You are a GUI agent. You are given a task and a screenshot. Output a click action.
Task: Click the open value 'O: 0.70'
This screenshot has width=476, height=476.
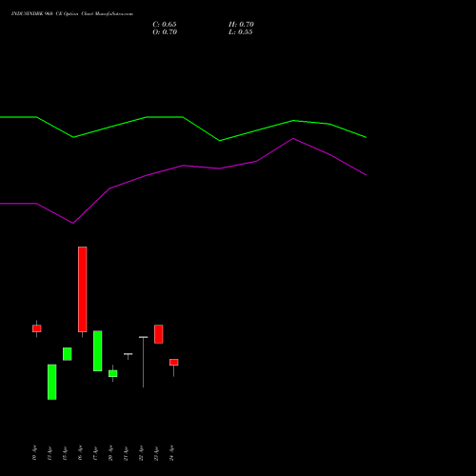tap(165, 32)
